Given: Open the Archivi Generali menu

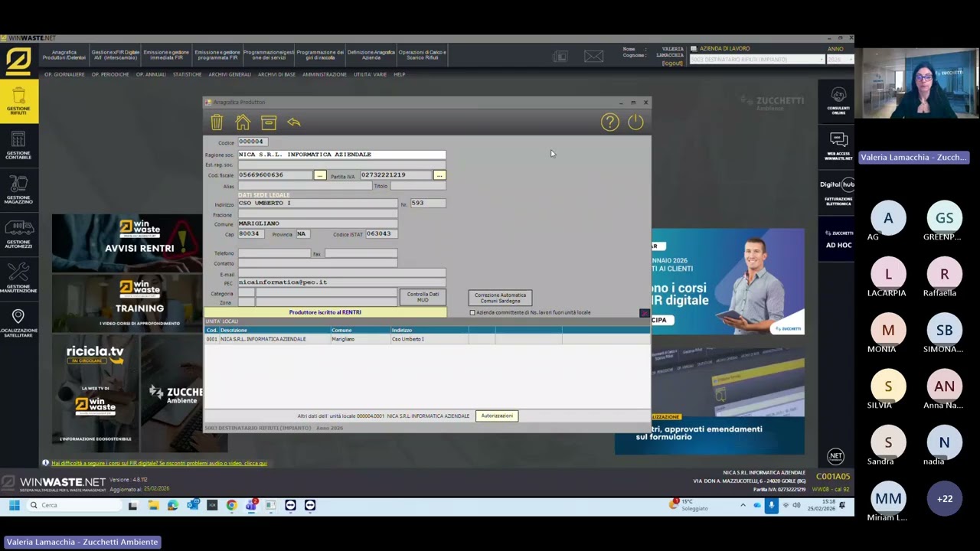Looking at the screenshot, I should point(230,74).
